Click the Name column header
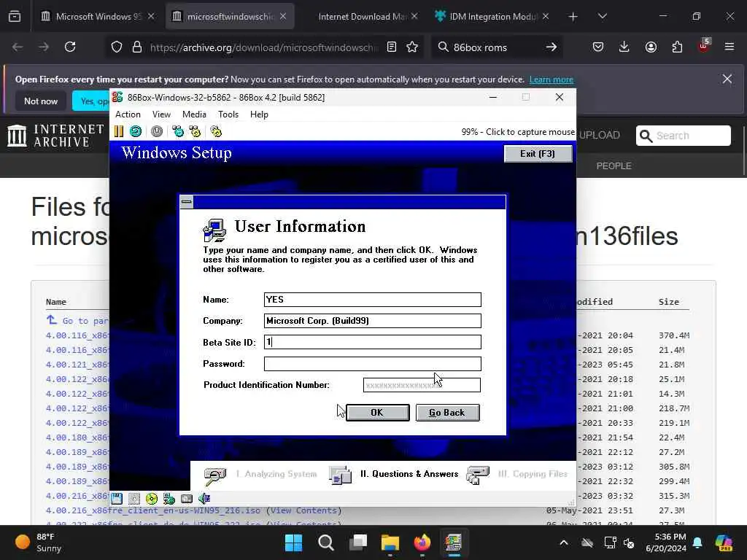Screen dimensions: 747x560 pos(55,302)
